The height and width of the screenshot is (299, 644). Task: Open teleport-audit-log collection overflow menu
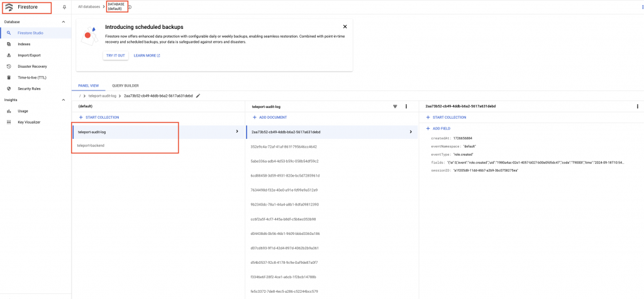pos(406,106)
